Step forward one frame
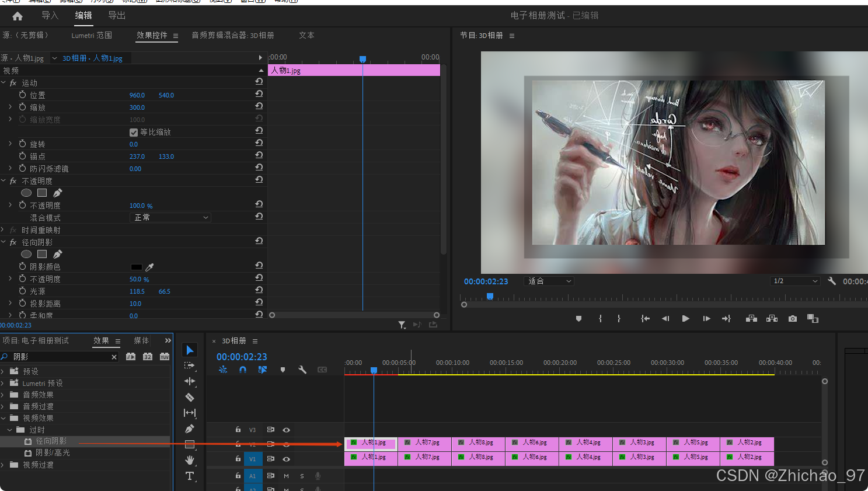The width and height of the screenshot is (868, 491). click(706, 319)
